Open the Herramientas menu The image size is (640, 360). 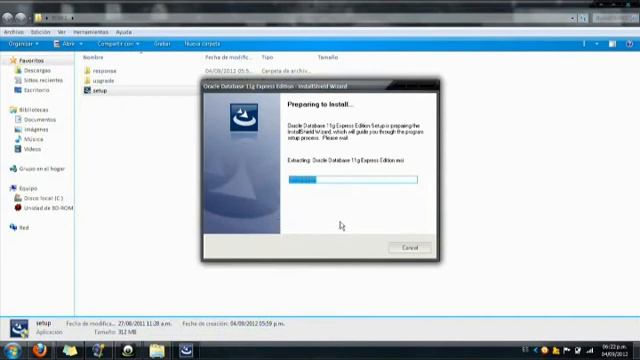91,32
